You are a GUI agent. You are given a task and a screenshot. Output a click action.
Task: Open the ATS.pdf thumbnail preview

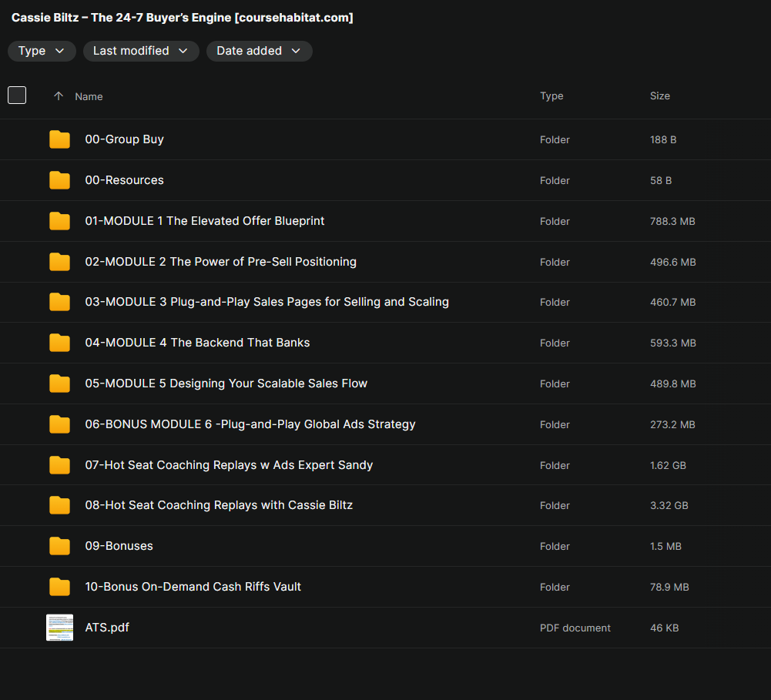(x=59, y=628)
